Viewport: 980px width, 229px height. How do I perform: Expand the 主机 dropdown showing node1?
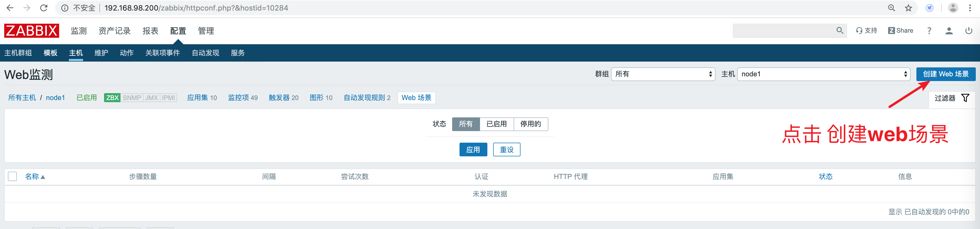[823, 74]
